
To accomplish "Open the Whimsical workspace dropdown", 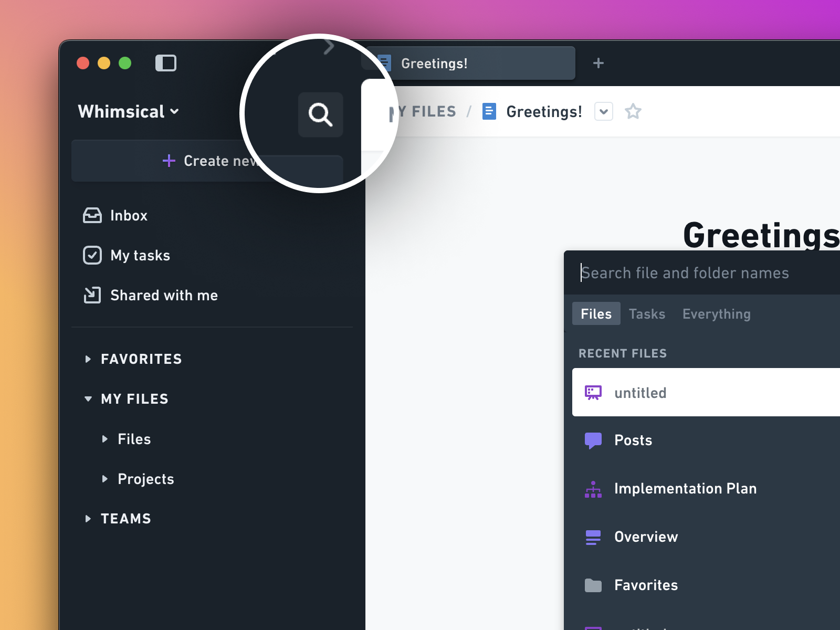I will pyautogui.click(x=129, y=111).
